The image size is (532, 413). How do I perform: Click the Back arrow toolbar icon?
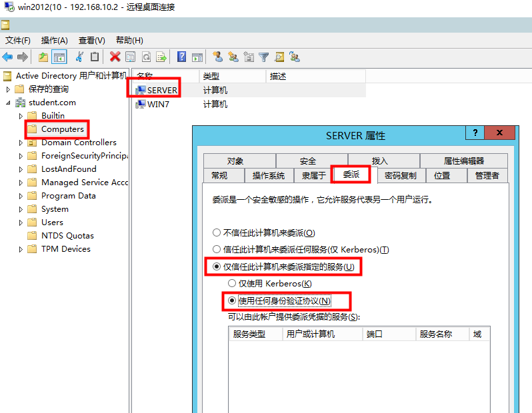(x=7, y=57)
